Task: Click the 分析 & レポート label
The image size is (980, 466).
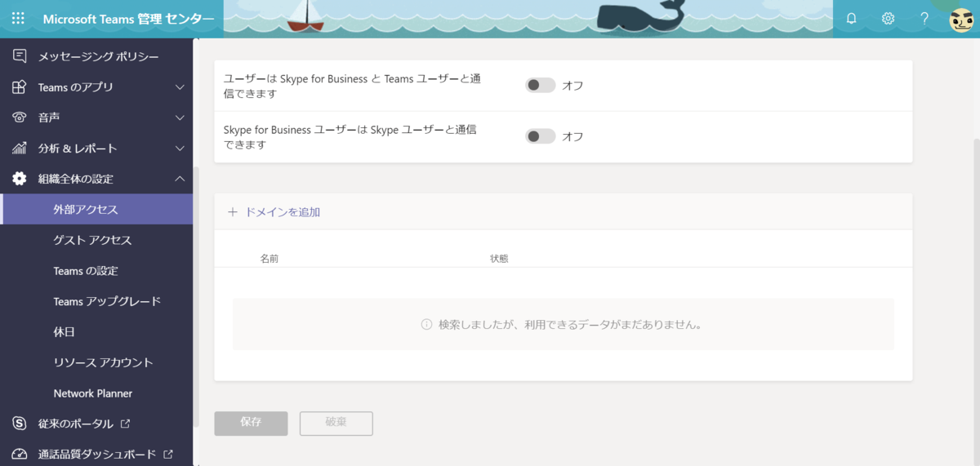Action: point(78,149)
